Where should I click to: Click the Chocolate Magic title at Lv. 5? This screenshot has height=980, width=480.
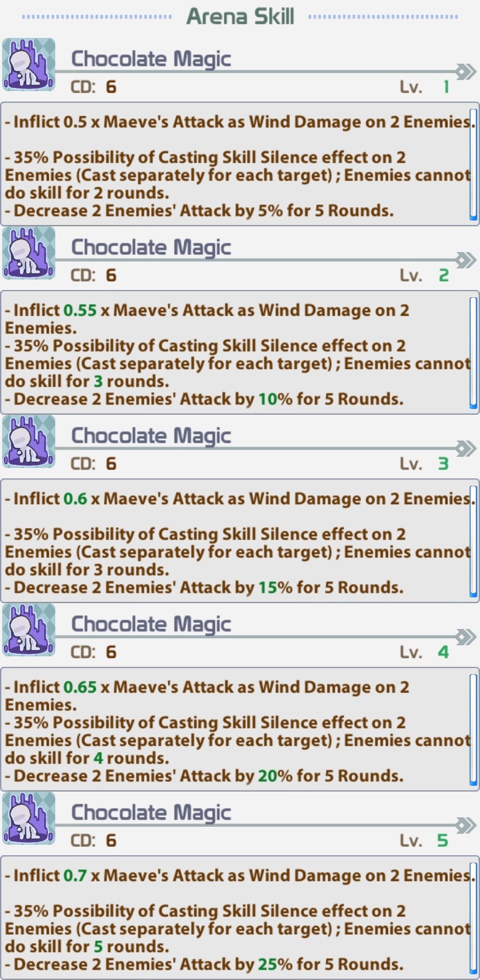(x=151, y=813)
